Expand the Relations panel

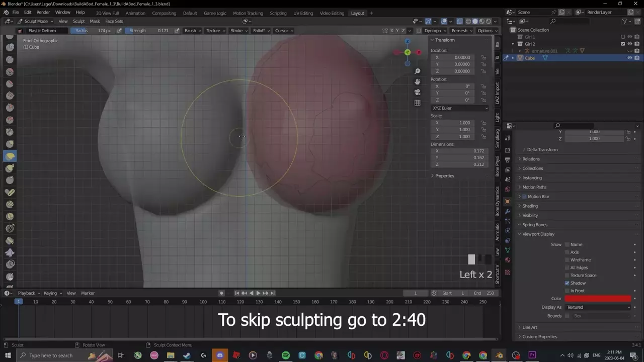pyautogui.click(x=531, y=159)
